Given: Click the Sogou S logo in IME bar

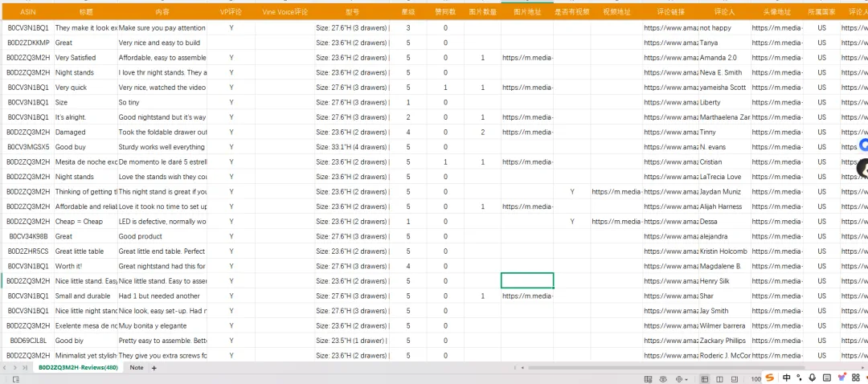Looking at the screenshot, I should coord(770,378).
